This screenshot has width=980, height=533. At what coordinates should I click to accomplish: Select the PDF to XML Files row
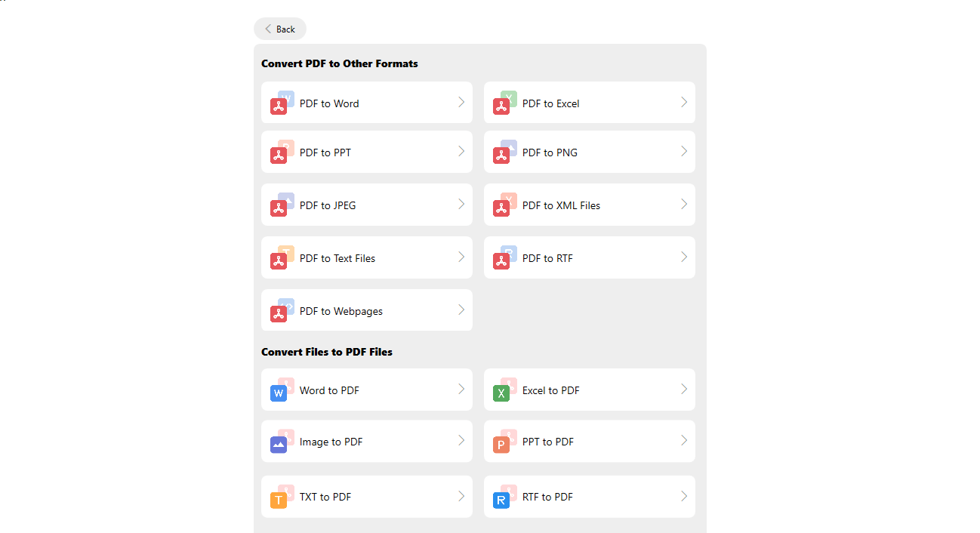[x=589, y=205]
